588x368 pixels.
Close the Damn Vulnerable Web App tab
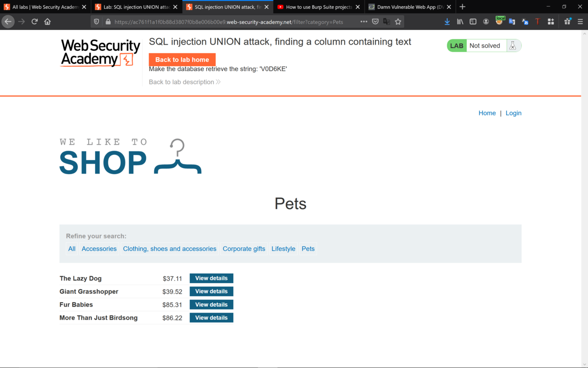point(449,7)
